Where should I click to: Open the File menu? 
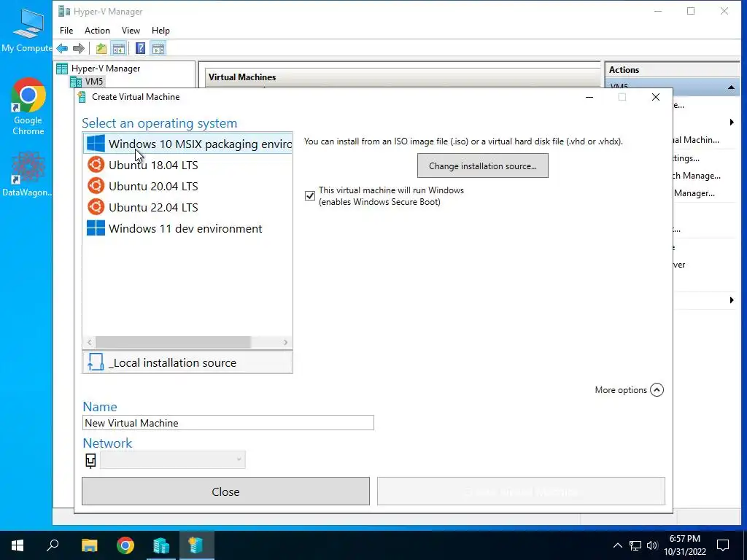pyautogui.click(x=66, y=31)
